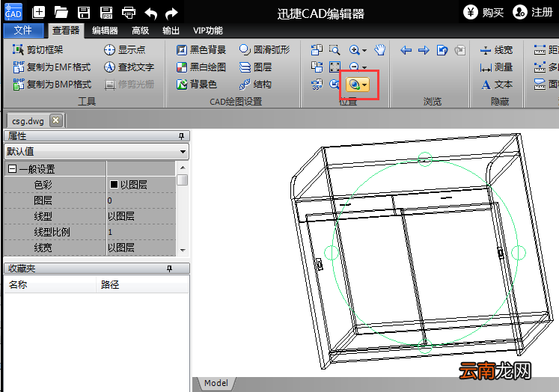559x392 pixels.
Task: Activate the pan hand tool
Action: point(380,50)
